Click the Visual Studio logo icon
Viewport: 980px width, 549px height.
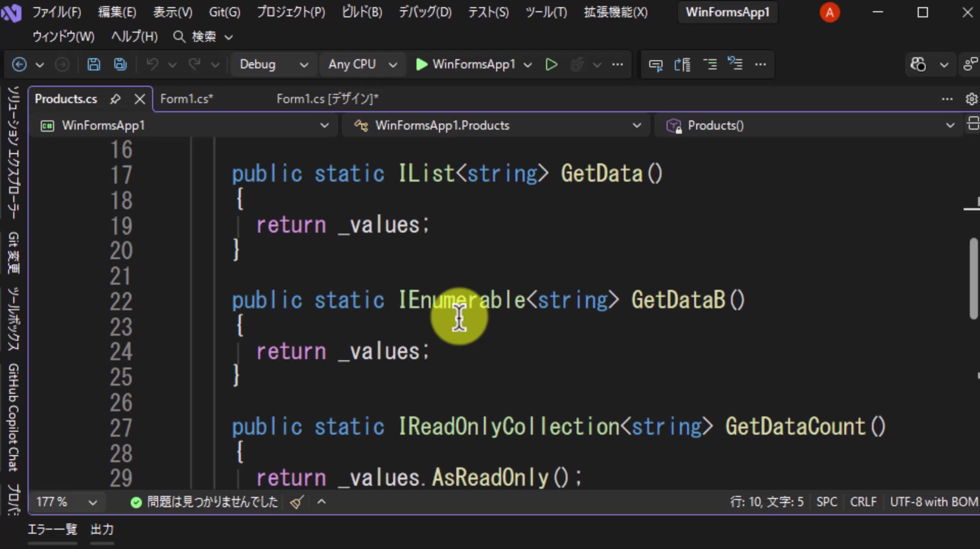[x=11, y=12]
